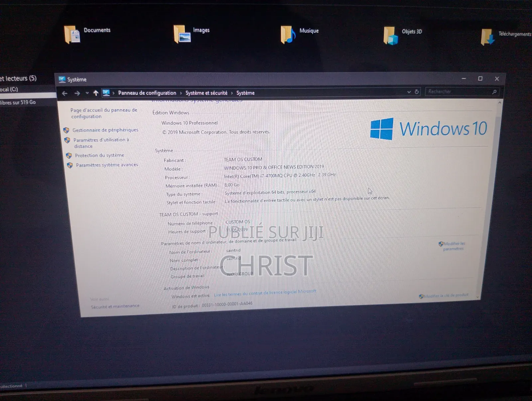Read the Microsoft licence contract terms link
Viewport: 532px width, 401px height.
point(265,293)
